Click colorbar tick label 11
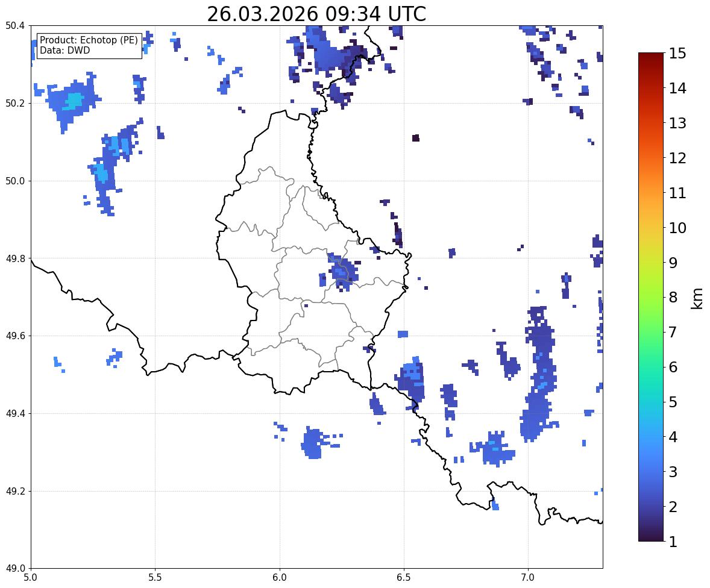 click(677, 193)
